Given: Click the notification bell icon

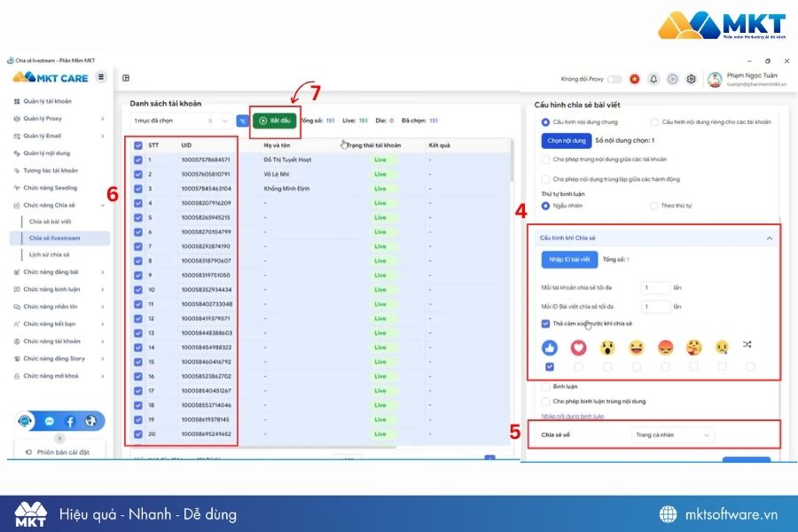Looking at the screenshot, I should (653, 79).
